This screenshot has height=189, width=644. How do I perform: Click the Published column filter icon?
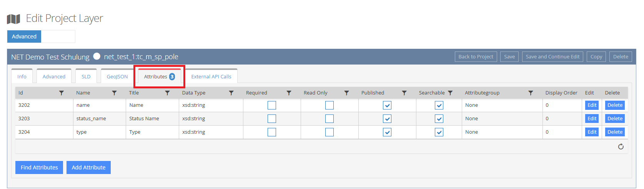coord(404,93)
